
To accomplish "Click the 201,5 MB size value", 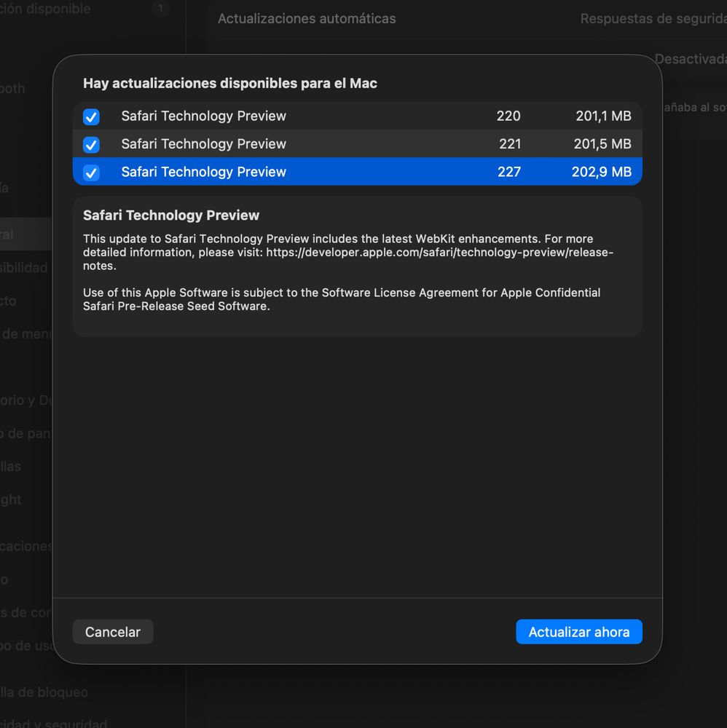I will click(x=602, y=144).
